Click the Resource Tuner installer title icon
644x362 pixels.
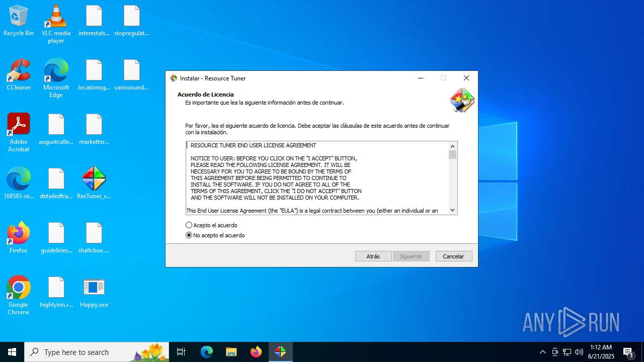click(174, 78)
